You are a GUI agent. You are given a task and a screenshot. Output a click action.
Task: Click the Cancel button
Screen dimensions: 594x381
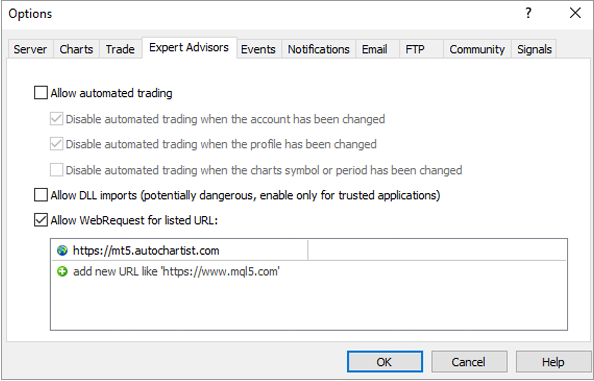coord(469,362)
